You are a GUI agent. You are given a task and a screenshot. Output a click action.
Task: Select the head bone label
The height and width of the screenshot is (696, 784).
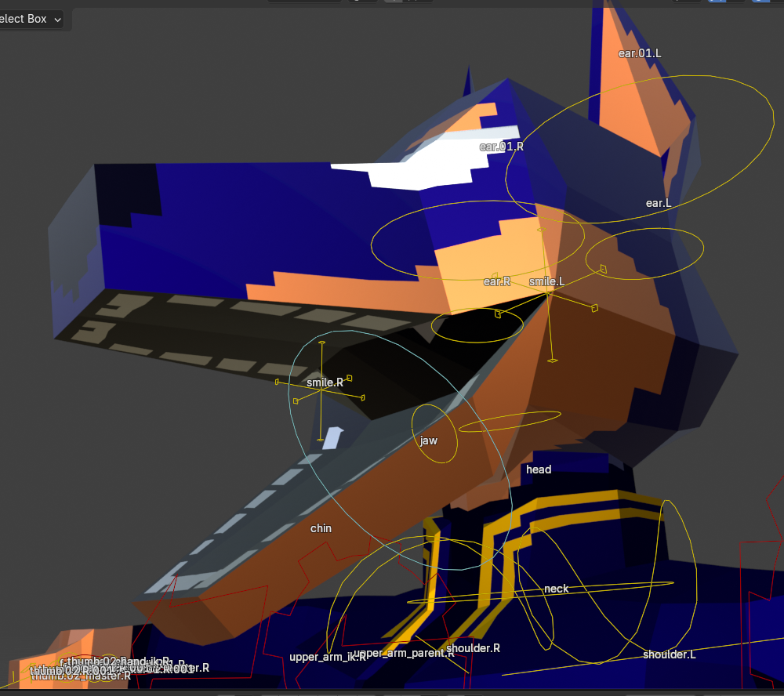[x=539, y=469]
